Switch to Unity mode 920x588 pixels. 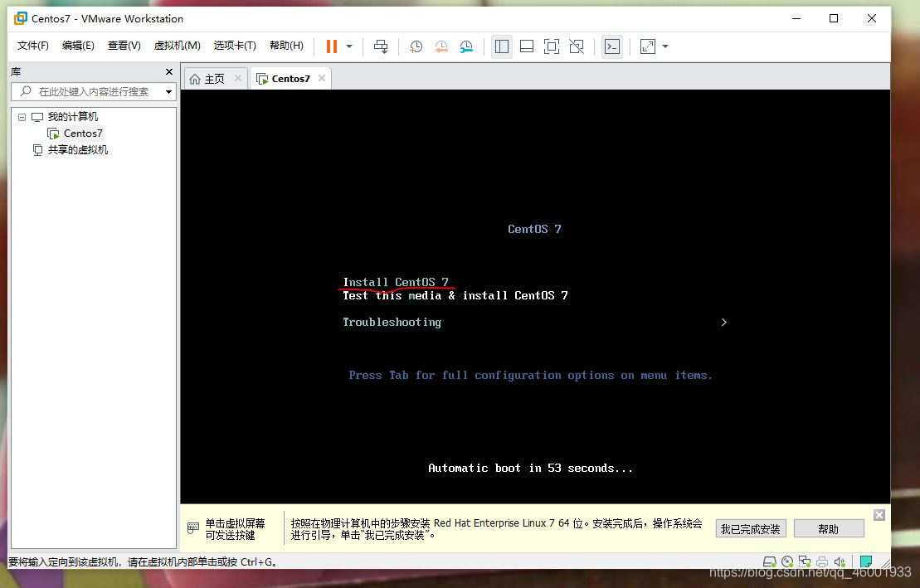577,46
